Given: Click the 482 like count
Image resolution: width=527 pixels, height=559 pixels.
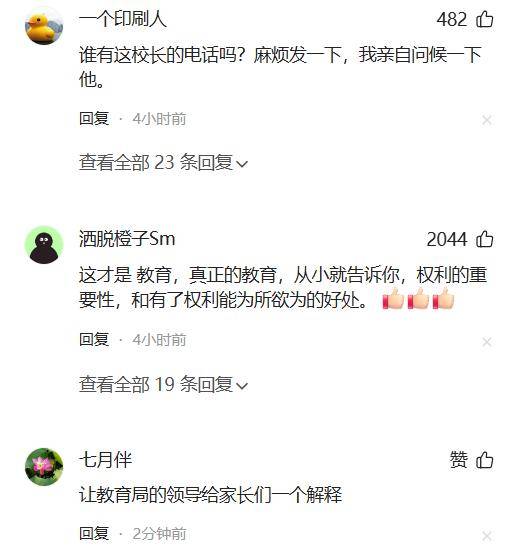Looking at the screenshot, I should click(x=452, y=19).
